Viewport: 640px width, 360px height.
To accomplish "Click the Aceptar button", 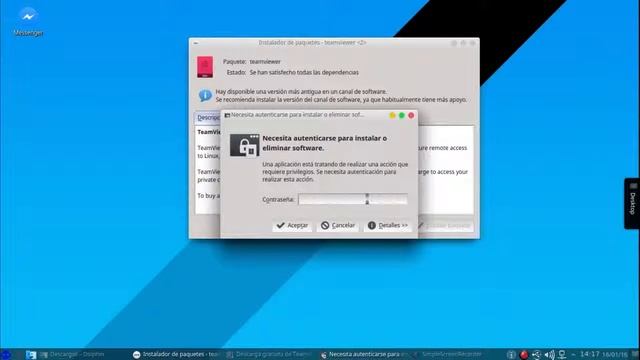I will click(292, 225).
